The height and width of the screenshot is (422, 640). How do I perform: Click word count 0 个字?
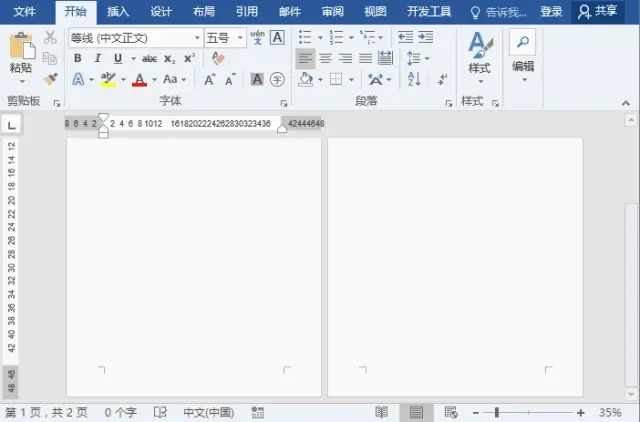coord(120,412)
